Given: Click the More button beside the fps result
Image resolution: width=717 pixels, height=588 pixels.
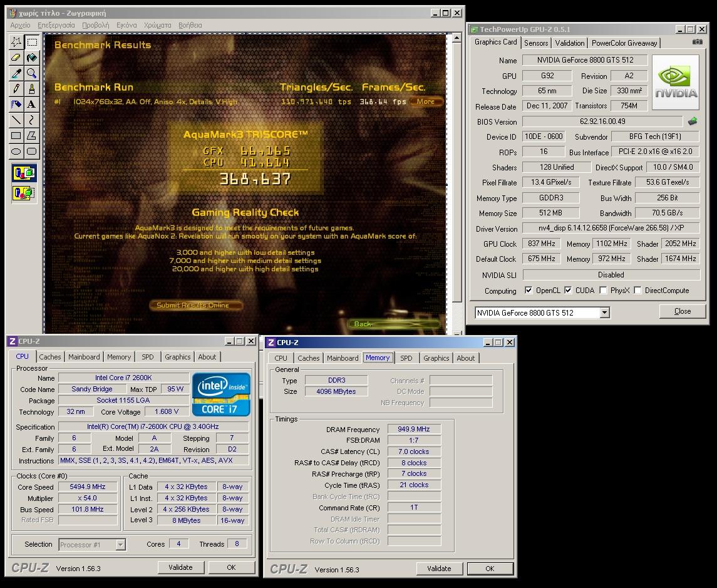Looking at the screenshot, I should [426, 101].
